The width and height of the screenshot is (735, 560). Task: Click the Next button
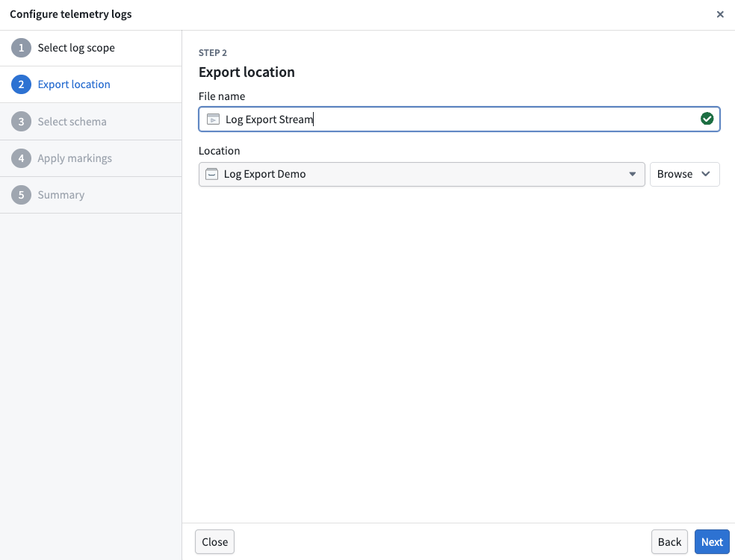(x=712, y=542)
